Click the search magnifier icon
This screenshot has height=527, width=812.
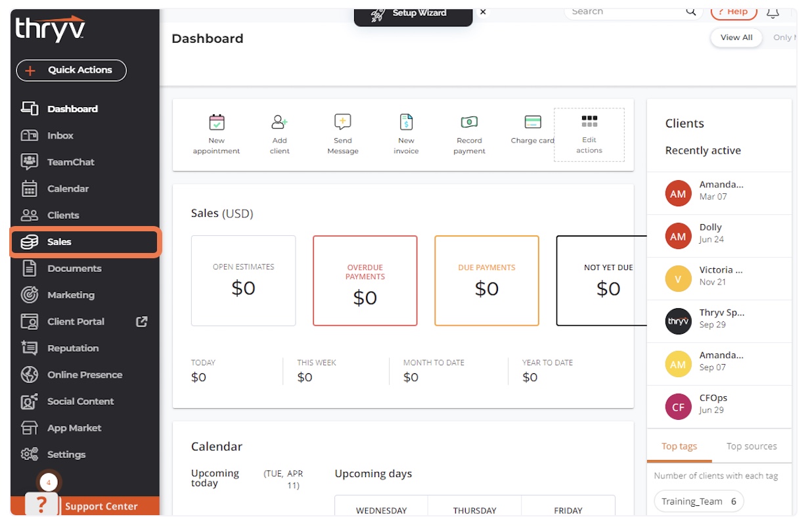point(691,12)
